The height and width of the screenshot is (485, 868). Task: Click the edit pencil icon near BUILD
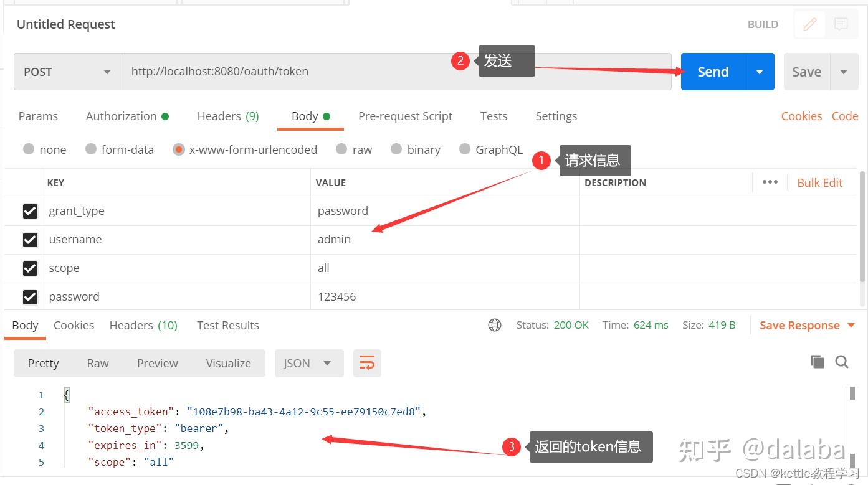click(809, 24)
